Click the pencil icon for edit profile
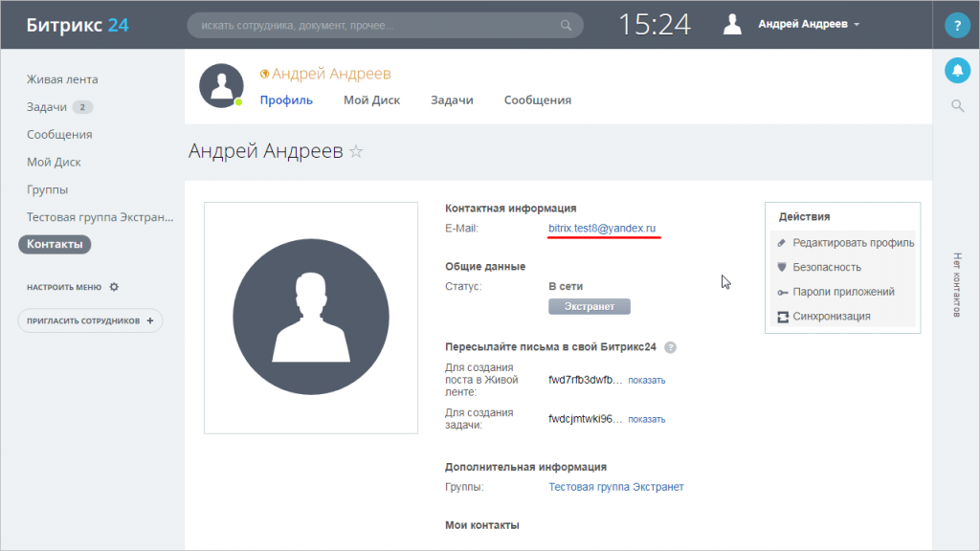980x551 pixels. point(781,242)
